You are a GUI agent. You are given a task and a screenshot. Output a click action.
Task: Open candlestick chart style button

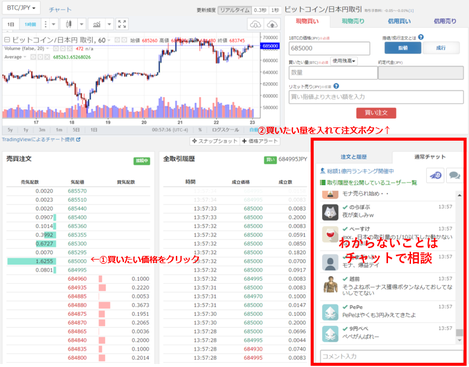[69, 24]
